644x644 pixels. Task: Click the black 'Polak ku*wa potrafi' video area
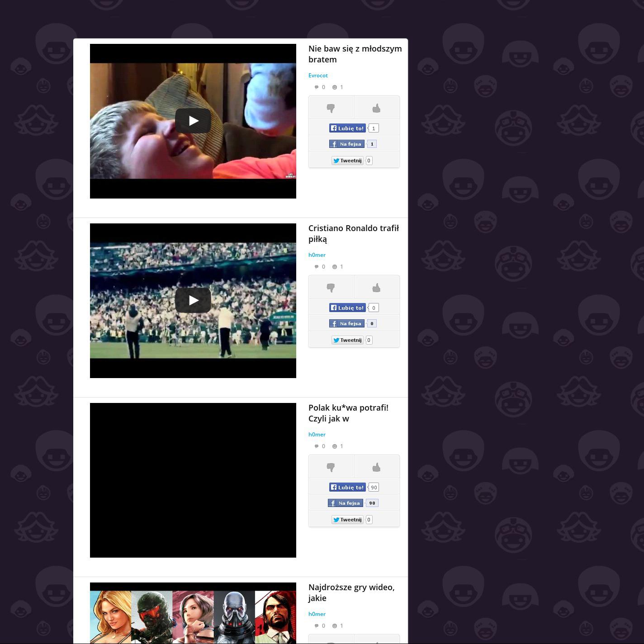pos(193,480)
